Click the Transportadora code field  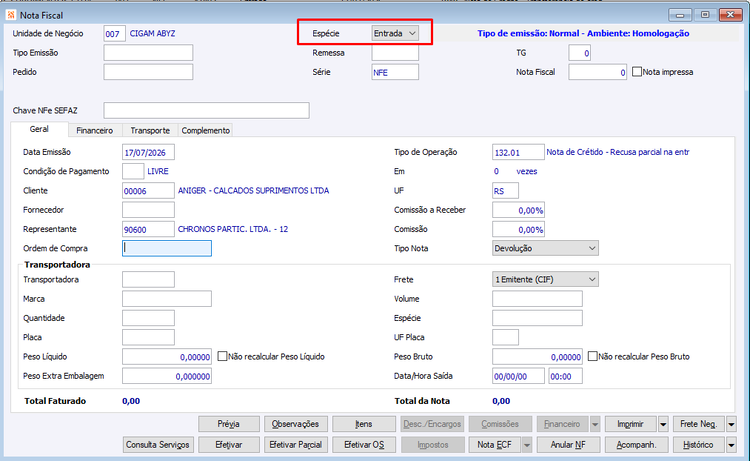click(148, 279)
